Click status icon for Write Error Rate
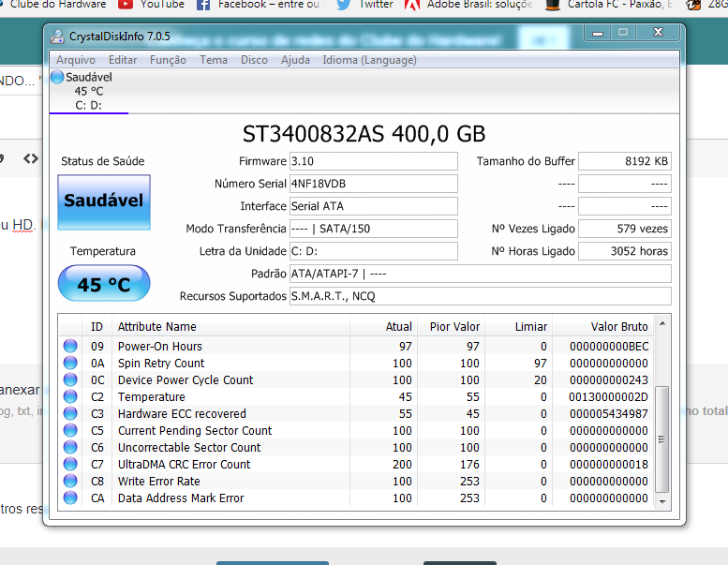 coord(70,481)
